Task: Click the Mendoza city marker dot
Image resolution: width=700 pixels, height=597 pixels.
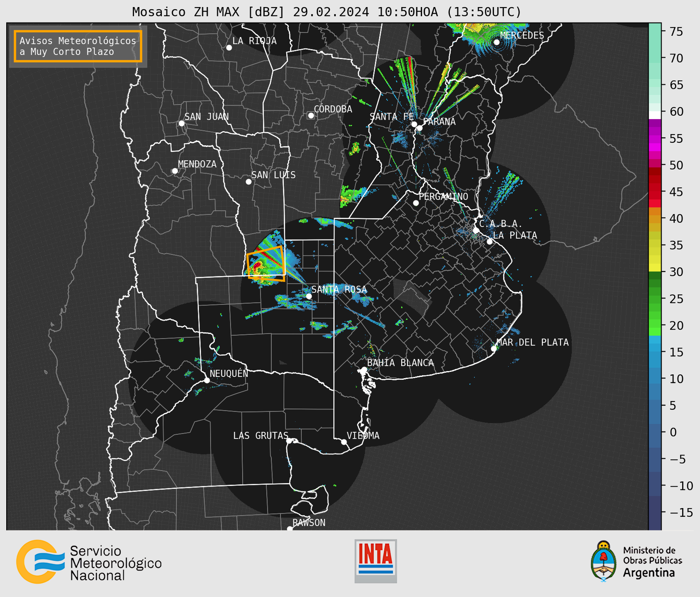Action: coord(175,171)
